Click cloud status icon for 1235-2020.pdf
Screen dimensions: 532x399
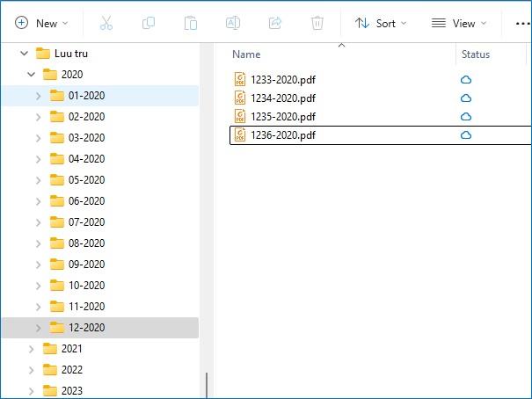pos(466,116)
